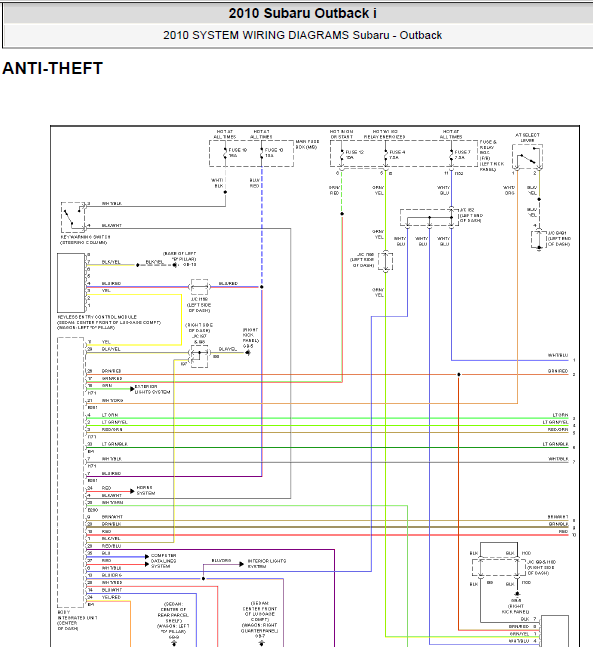Click the "YEL/RED" wire label at pin 24

[111, 597]
